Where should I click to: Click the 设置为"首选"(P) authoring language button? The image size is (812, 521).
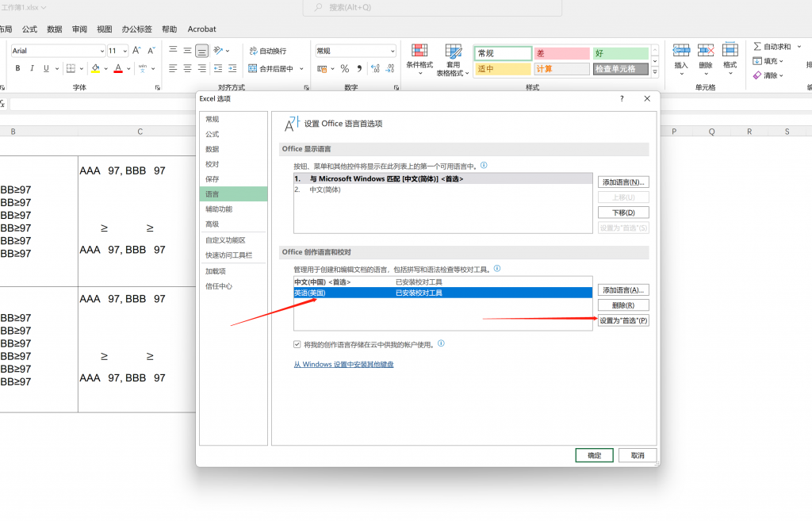click(623, 320)
